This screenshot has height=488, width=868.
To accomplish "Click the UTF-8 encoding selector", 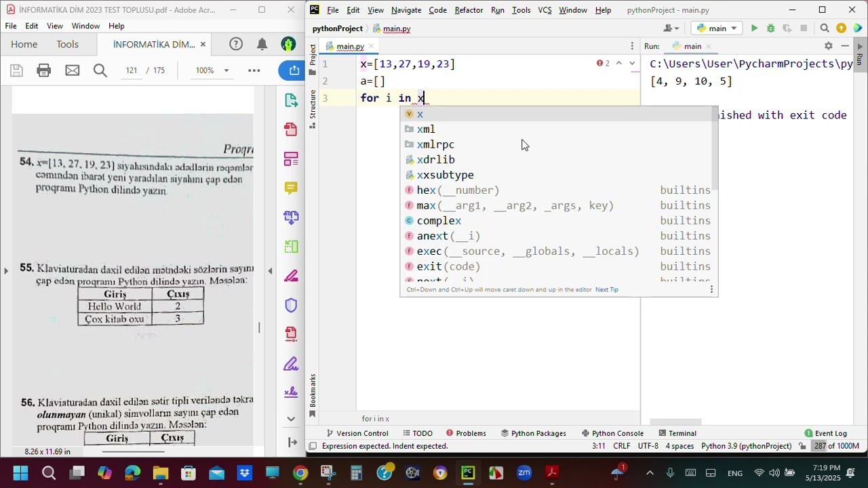I will pos(648,446).
